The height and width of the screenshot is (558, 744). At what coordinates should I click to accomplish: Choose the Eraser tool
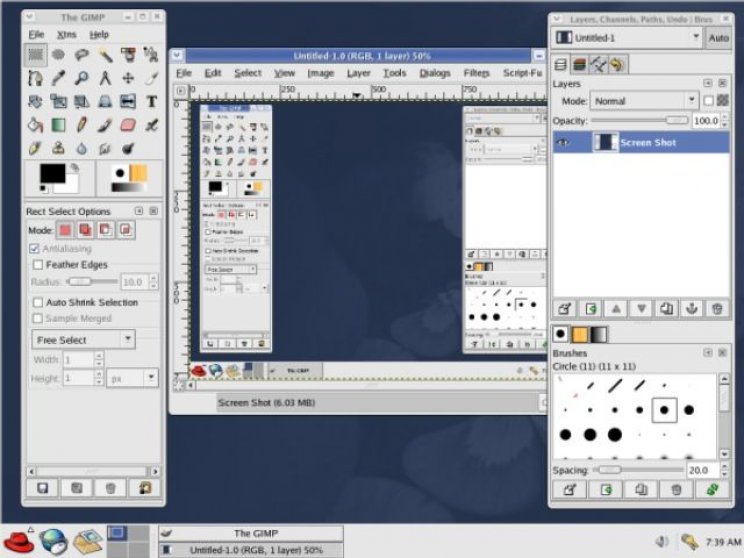(x=128, y=125)
